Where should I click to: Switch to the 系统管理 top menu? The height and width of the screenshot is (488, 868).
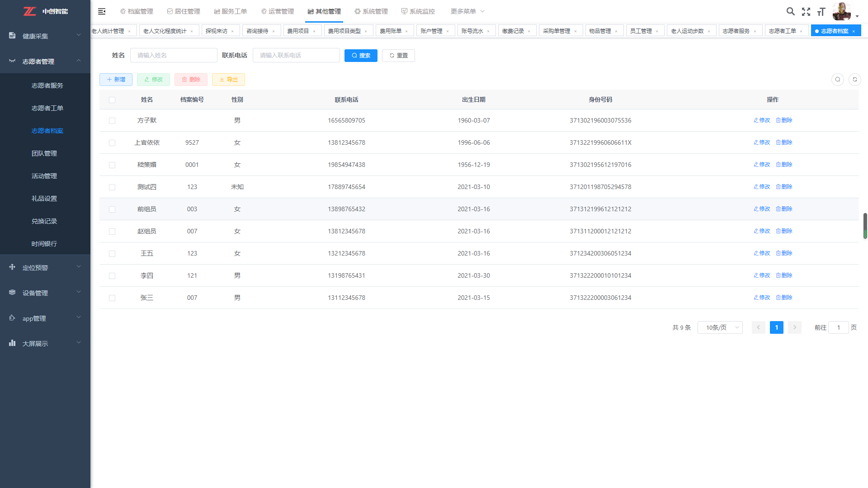(x=371, y=11)
